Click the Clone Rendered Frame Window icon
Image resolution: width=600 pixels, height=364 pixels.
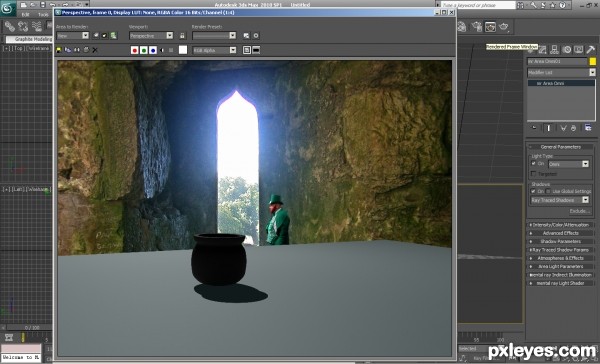77,50
